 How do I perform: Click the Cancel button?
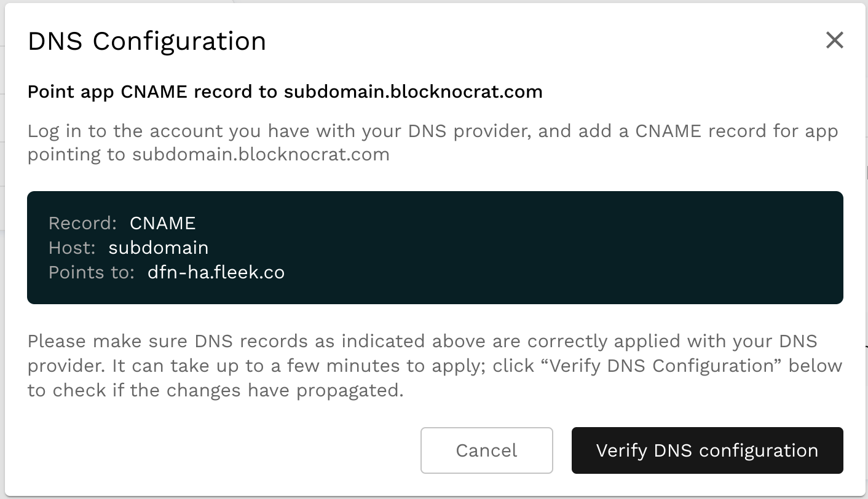coord(486,450)
